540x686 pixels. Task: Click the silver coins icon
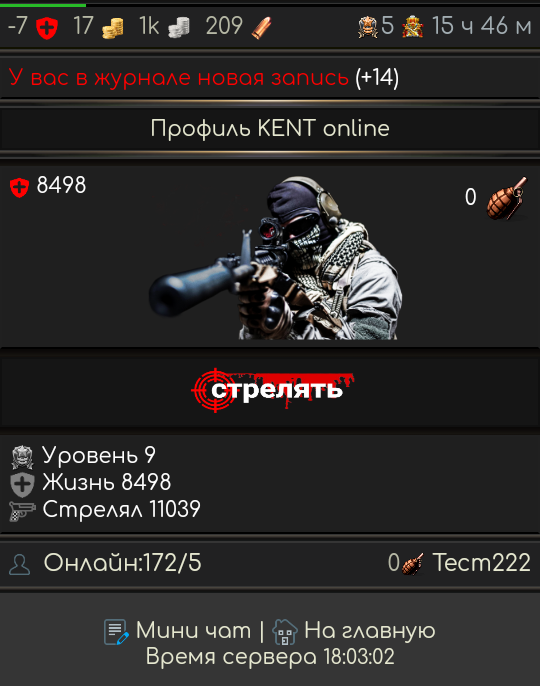[x=179, y=28]
